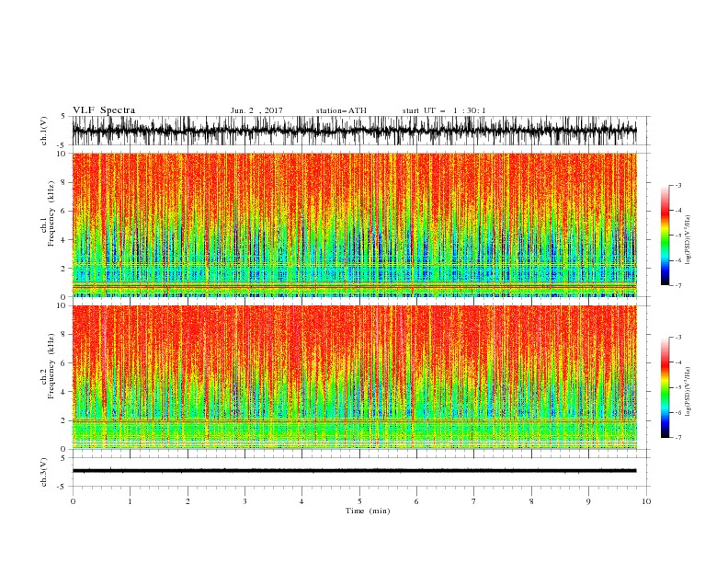Click the "start UT = 1:30:1" text
This screenshot has width=728, height=563.
(x=444, y=110)
